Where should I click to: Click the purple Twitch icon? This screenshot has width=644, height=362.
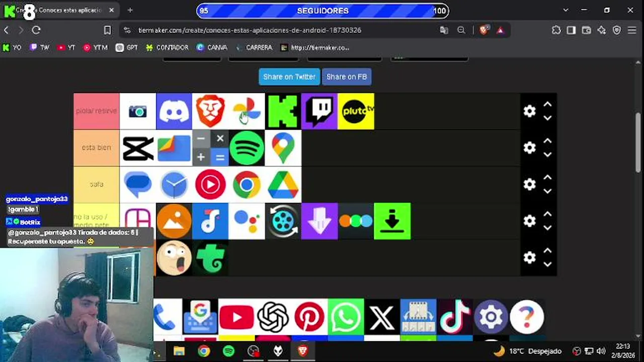(x=319, y=111)
